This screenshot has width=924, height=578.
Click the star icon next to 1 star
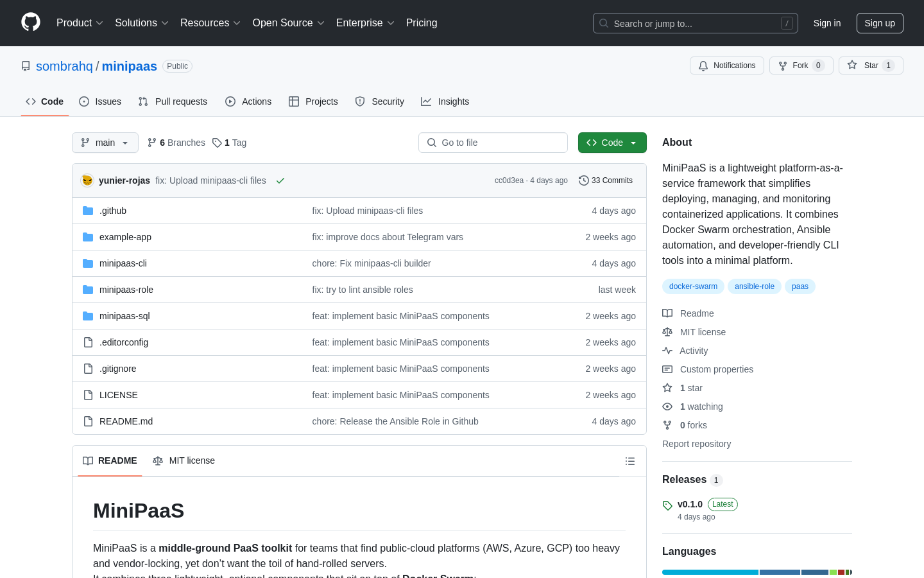pos(667,388)
